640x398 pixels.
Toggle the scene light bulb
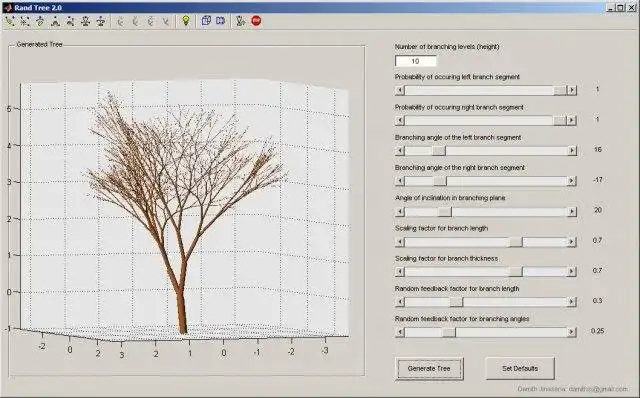[186, 20]
